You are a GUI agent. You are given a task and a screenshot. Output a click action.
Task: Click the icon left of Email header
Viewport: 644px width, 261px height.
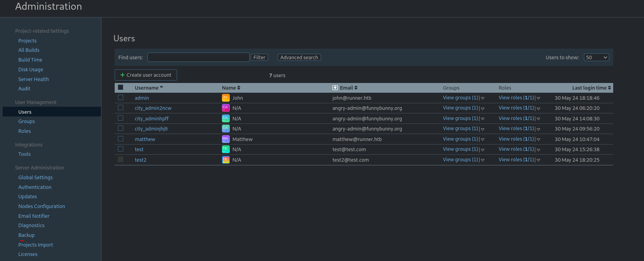click(x=335, y=88)
